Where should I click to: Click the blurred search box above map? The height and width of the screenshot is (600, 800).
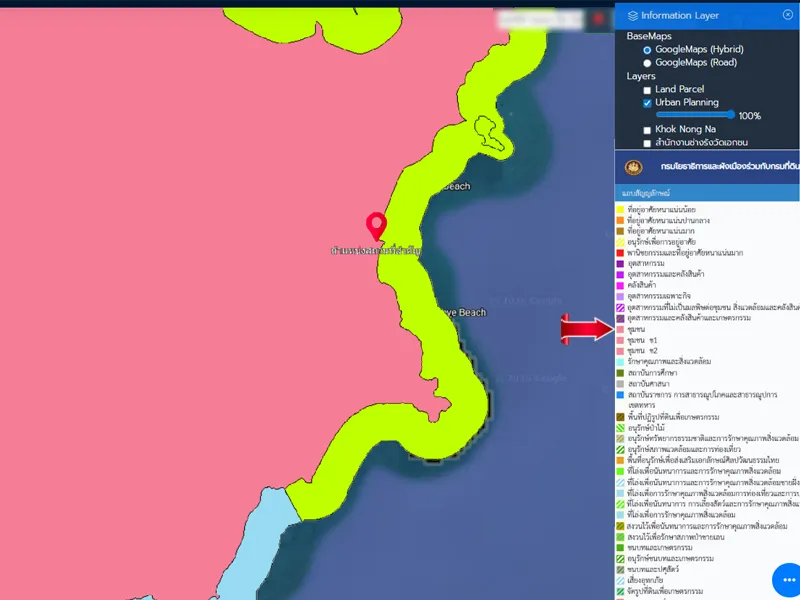tap(538, 18)
